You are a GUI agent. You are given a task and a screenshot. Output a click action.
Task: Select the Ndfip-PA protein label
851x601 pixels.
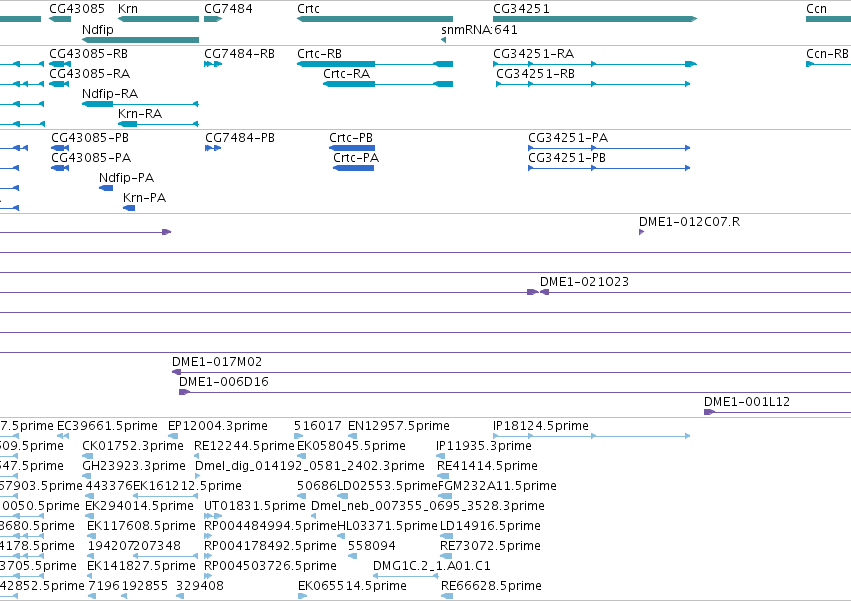pos(126,178)
